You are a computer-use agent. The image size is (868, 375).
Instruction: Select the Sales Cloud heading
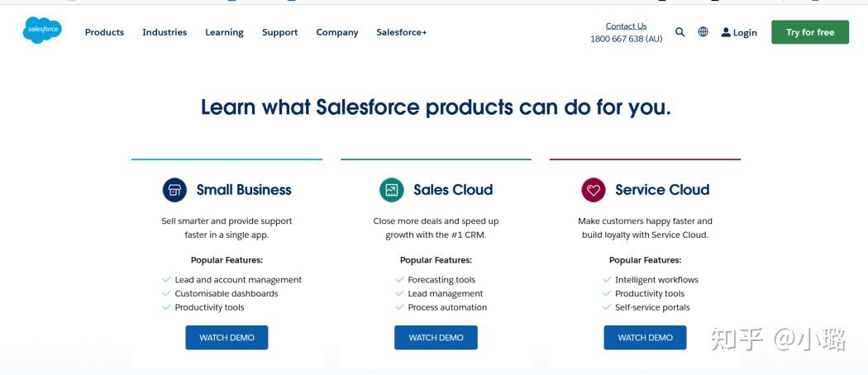click(453, 190)
